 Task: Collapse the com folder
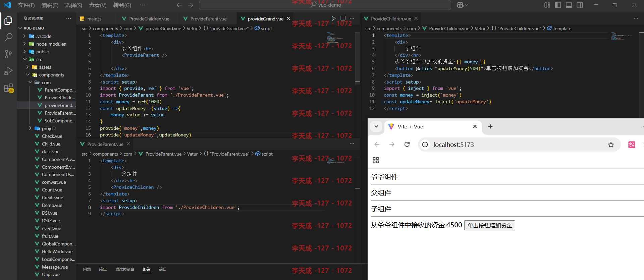click(x=46, y=82)
